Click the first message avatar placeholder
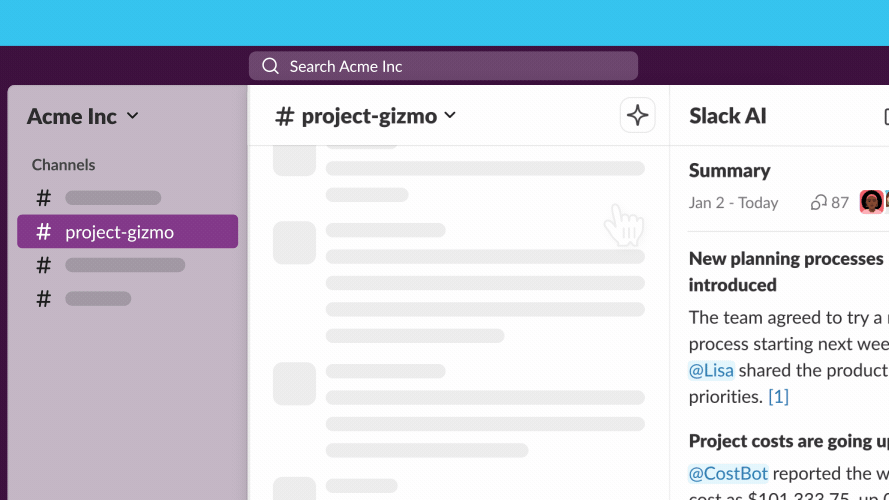The height and width of the screenshot is (500, 889). [x=295, y=159]
